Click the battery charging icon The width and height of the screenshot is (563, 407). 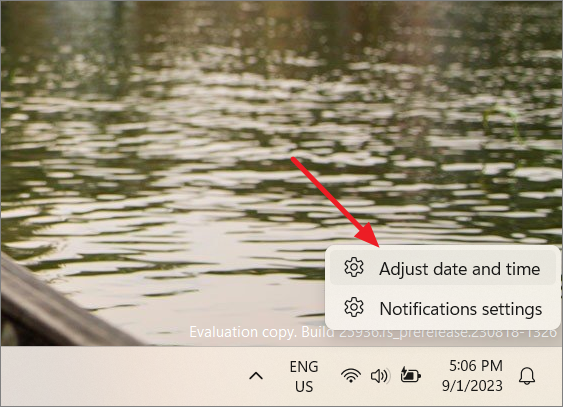pos(410,375)
